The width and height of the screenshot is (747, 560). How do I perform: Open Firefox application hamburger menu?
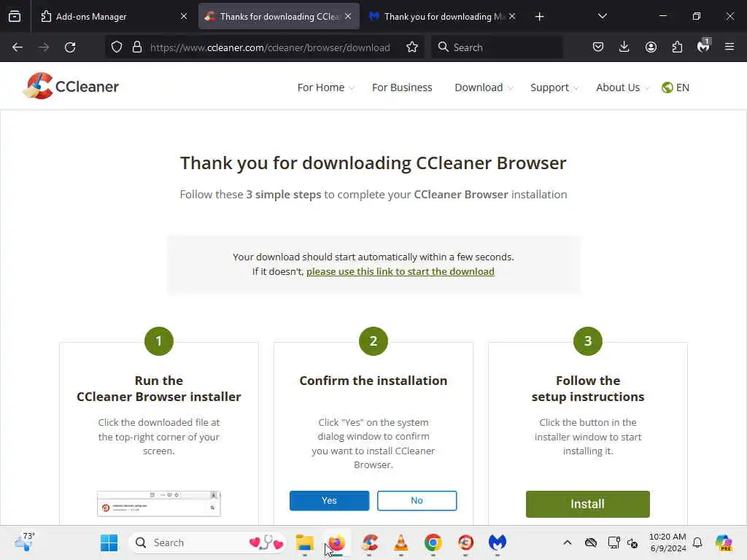coord(729,47)
